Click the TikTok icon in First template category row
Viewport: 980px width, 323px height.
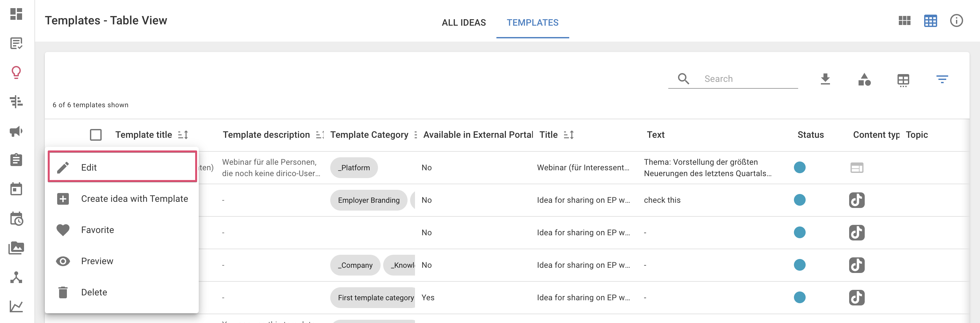(856, 297)
